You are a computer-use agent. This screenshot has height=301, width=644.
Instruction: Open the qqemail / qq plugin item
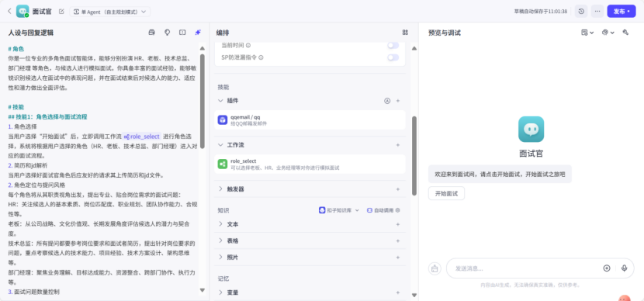click(x=310, y=120)
